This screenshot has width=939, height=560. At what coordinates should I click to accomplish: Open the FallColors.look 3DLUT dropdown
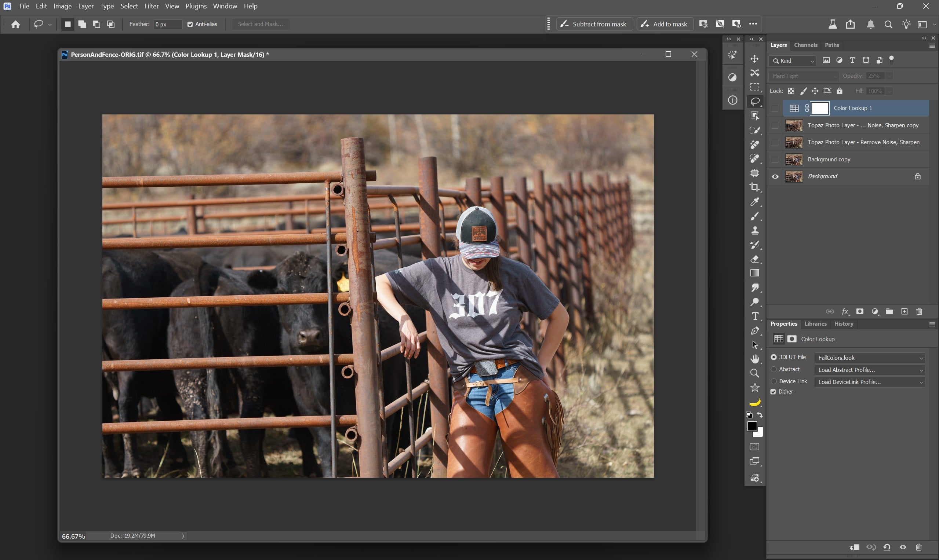click(869, 358)
